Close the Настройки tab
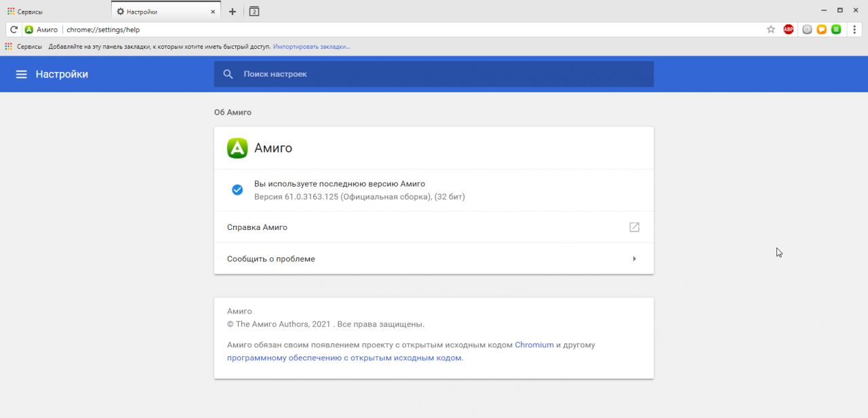This screenshot has height=418, width=868. (x=214, y=12)
